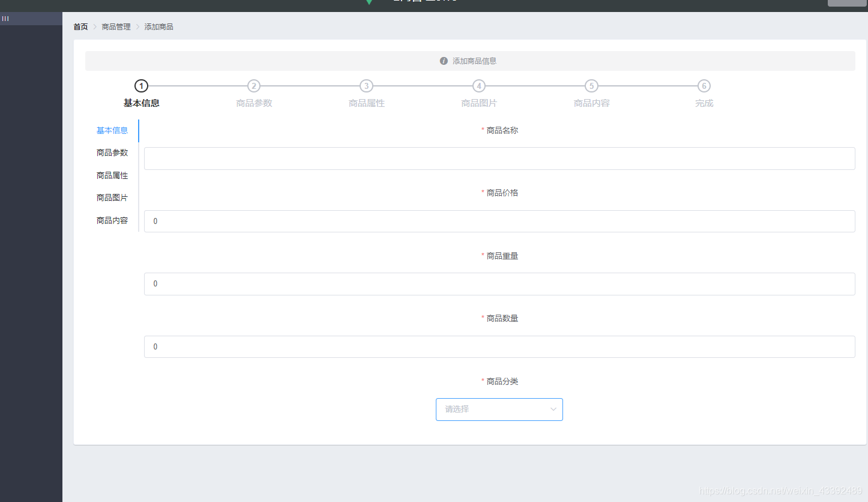Click the 商品名称 field label
Image resolution: width=868 pixels, height=502 pixels.
click(502, 130)
